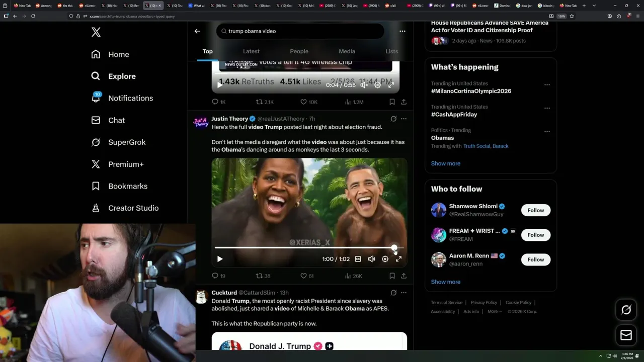
Task: Toggle captions on the Justin Theory video
Action: coord(358,259)
